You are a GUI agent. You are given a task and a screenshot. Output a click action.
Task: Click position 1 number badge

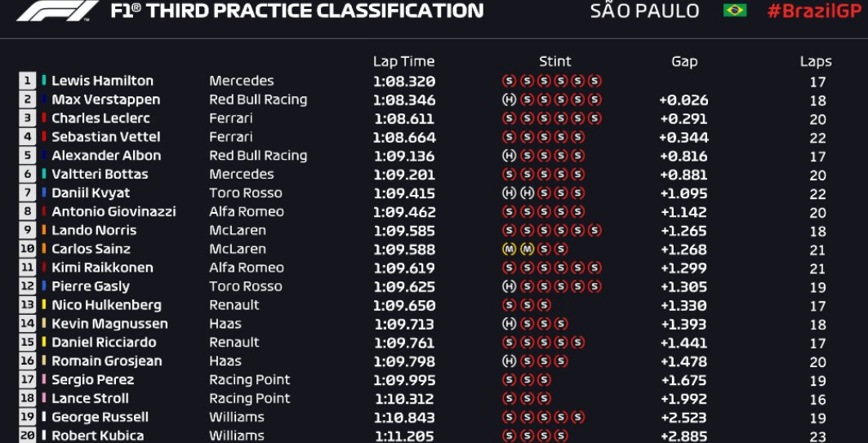tap(27, 81)
